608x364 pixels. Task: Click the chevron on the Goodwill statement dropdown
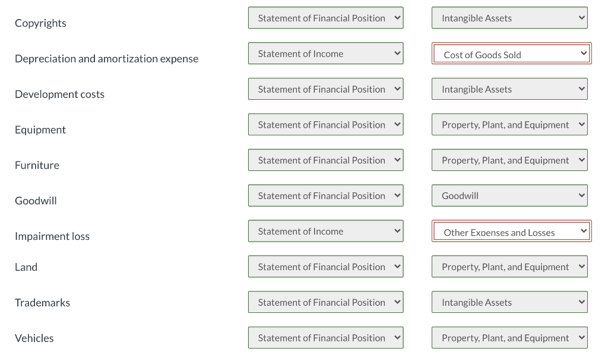[x=396, y=195]
